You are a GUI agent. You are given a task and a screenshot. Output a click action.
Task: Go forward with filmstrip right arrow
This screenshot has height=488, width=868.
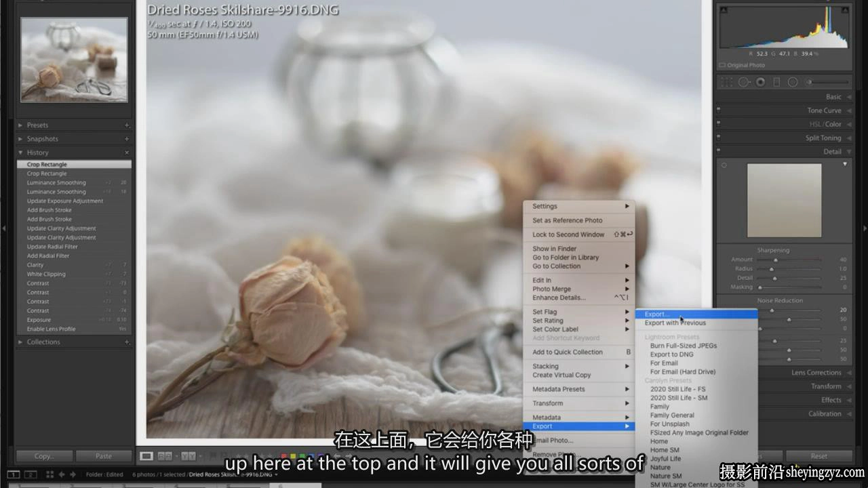(x=73, y=474)
